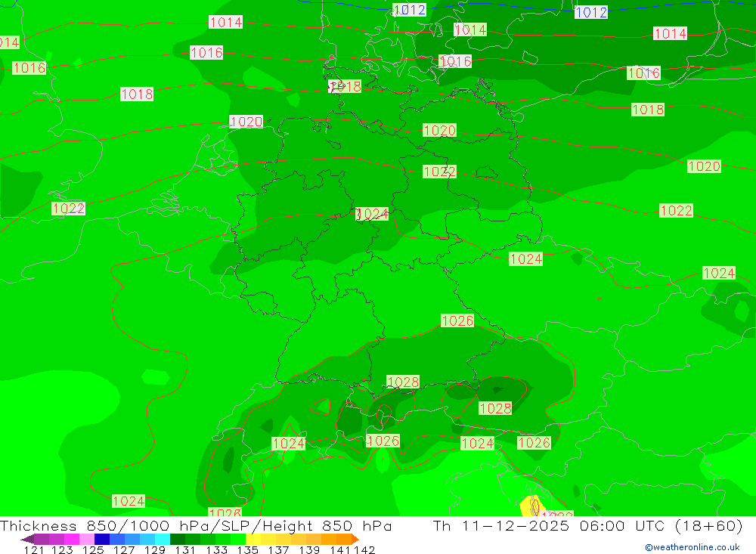Click the 'Th 11-12-2025 06:00 UTC (18+60)' timestamp

[587, 525]
